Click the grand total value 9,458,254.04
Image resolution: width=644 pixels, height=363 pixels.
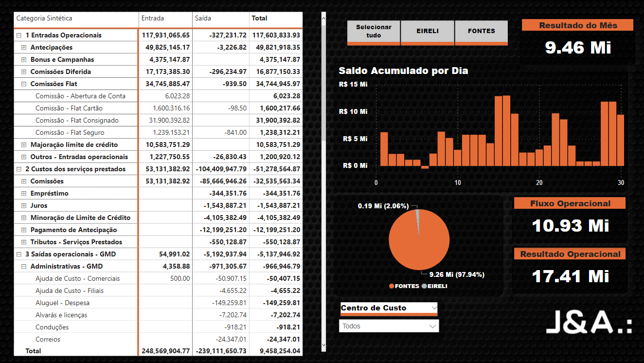280,351
